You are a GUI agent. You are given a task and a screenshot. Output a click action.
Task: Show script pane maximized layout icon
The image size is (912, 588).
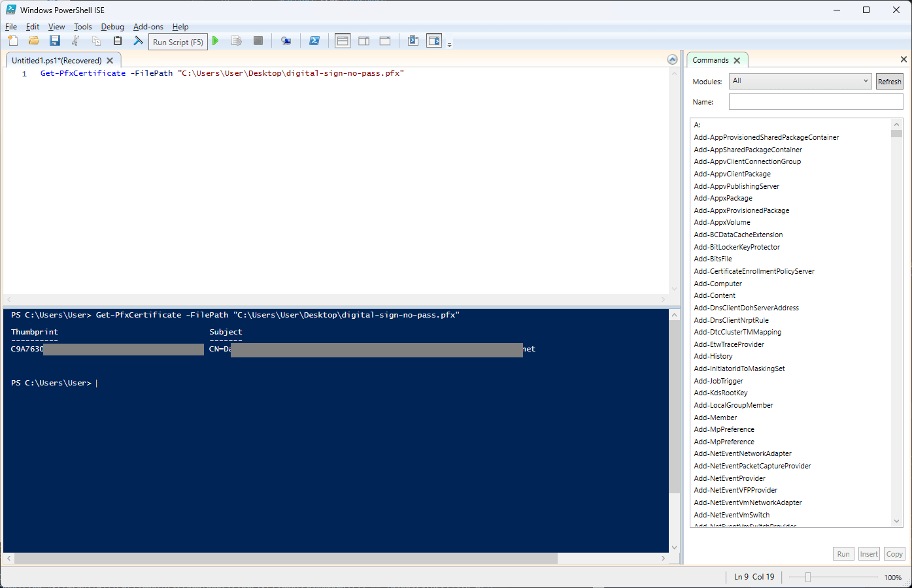pyautogui.click(x=385, y=41)
